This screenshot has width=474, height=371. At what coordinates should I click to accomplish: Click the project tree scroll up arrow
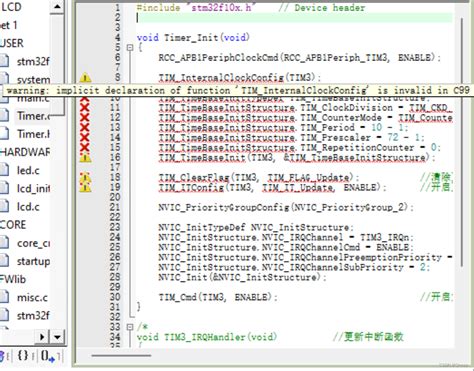tap(57, 6)
